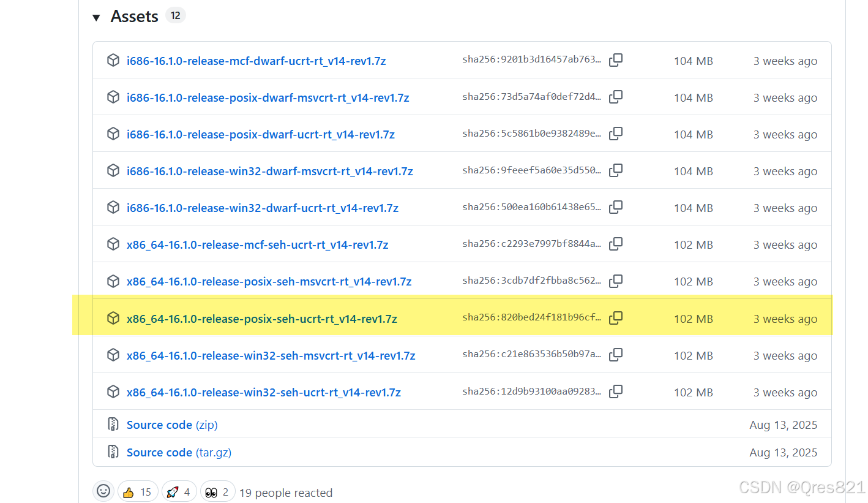Click sha256:3cdb7df2fbba8c562 hash text

pyautogui.click(x=532, y=281)
